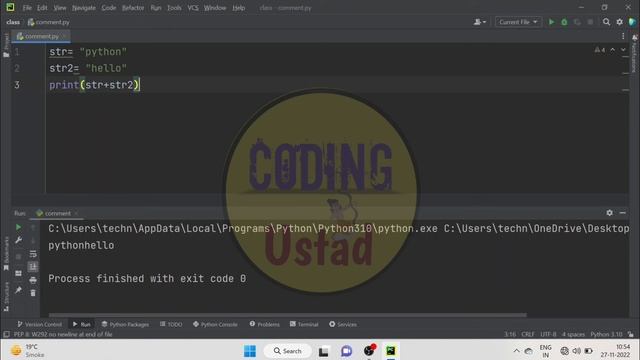Screen dimensions: 640x360
Task: Click the Down the stack trace arrow
Action: tap(33, 240)
